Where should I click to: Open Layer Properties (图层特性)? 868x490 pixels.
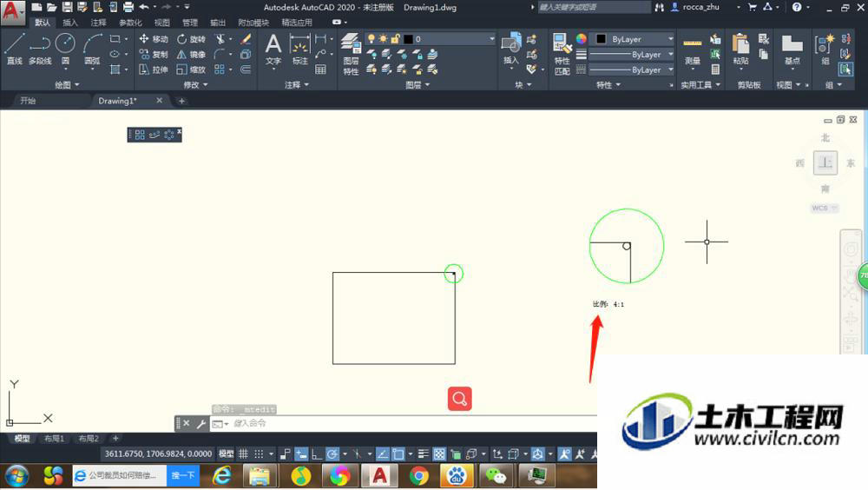click(x=351, y=54)
